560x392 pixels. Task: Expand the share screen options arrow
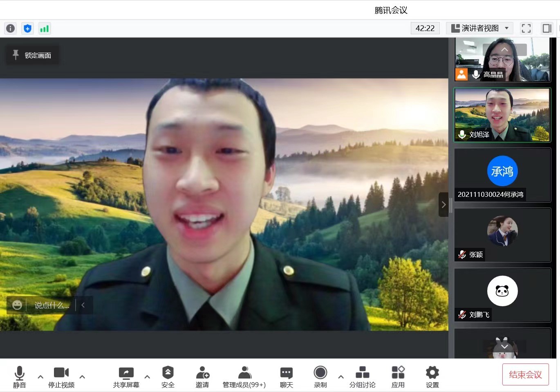point(147,376)
